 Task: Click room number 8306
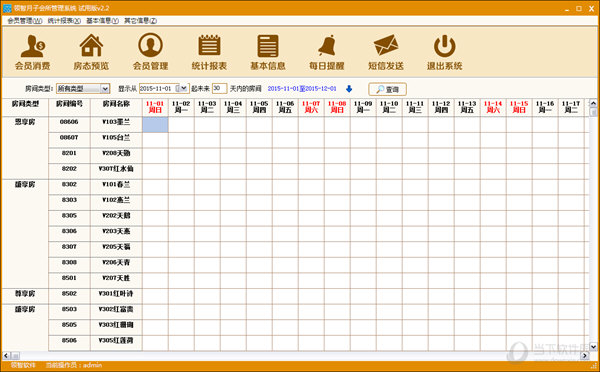pyautogui.click(x=69, y=231)
